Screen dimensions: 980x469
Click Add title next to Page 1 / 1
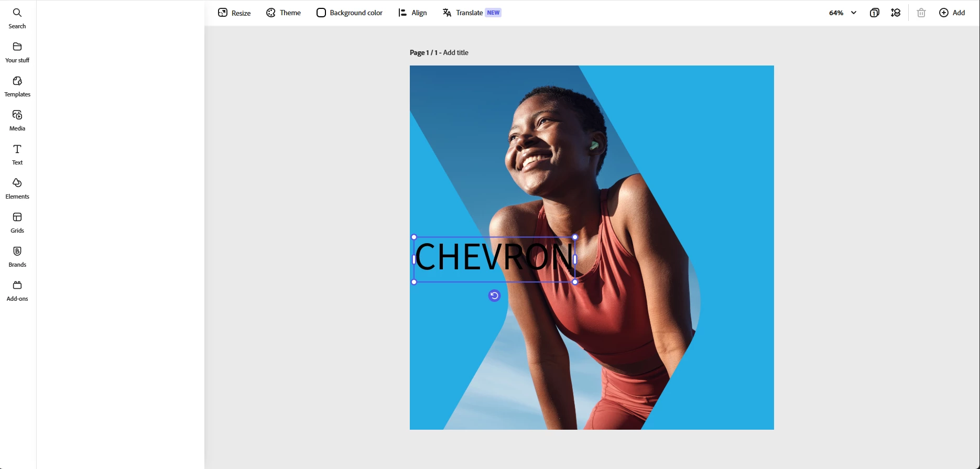pyautogui.click(x=456, y=52)
